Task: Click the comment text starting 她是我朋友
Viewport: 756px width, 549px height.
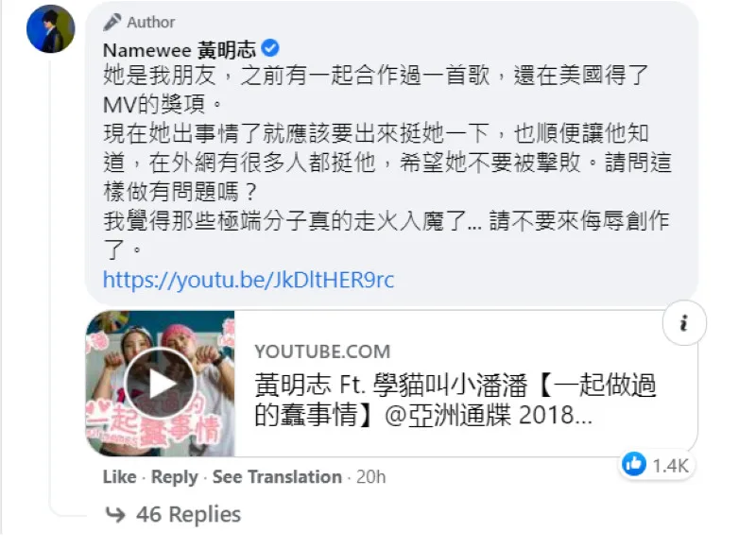Action: [387, 163]
